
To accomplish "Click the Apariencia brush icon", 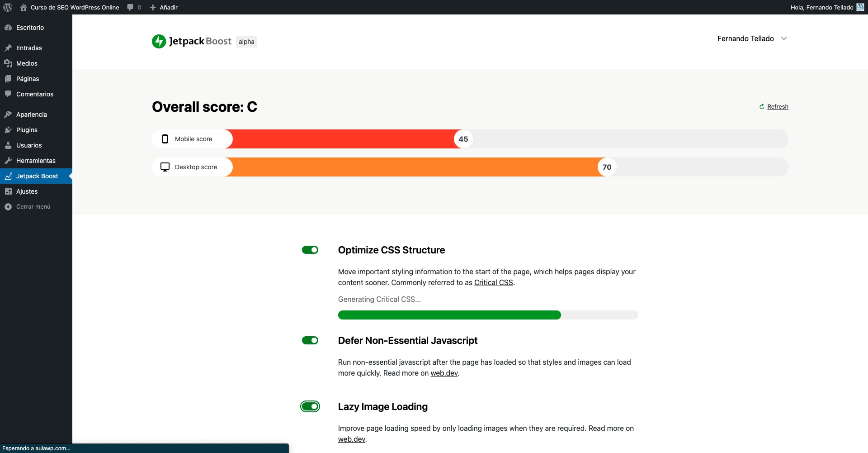I will [8, 114].
